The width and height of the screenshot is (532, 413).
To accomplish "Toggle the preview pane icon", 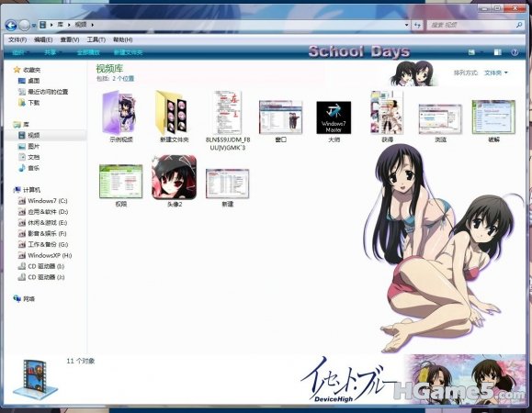I will (x=497, y=52).
